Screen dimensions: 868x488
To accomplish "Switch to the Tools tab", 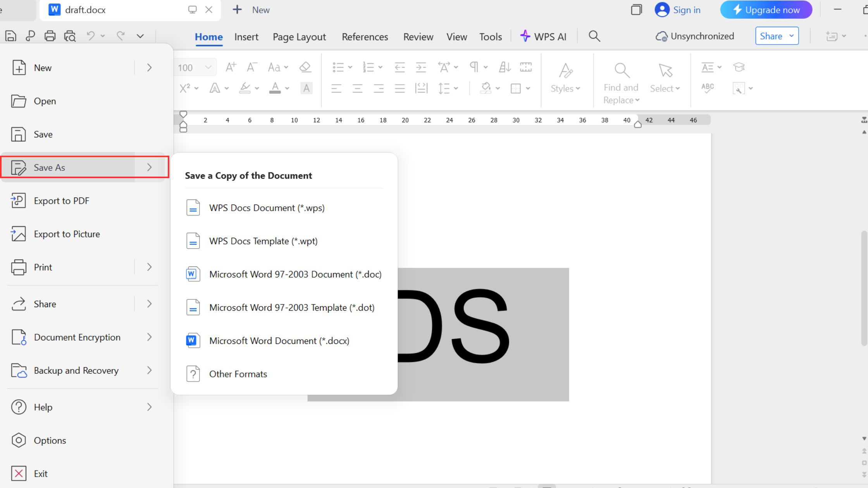I will coord(491,37).
